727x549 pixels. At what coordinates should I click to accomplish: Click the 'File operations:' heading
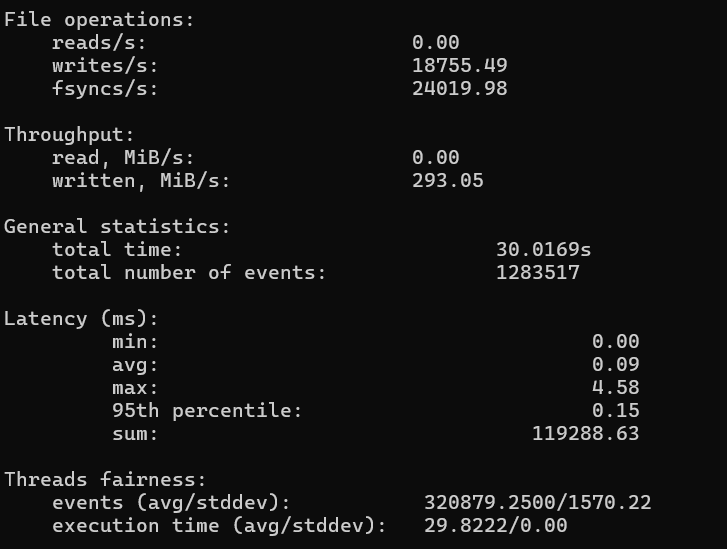99,20
